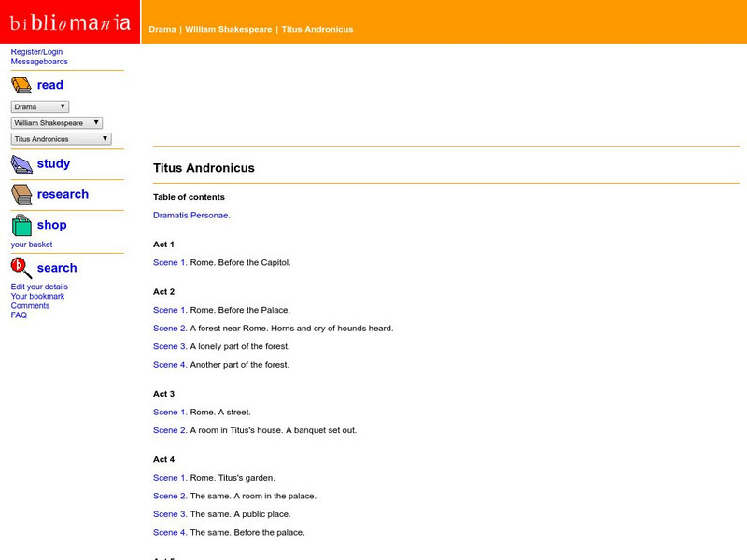Screen dimensions: 747x560
Task: Click the Act 2 heading
Action: 164,291
